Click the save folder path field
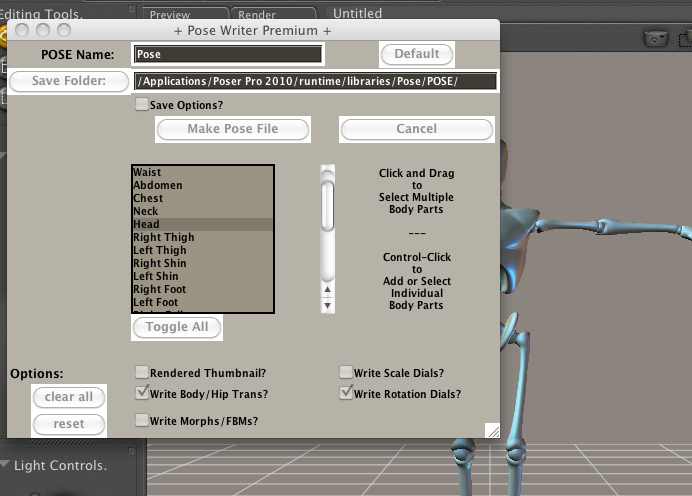This screenshot has width=692, height=496. click(316, 81)
